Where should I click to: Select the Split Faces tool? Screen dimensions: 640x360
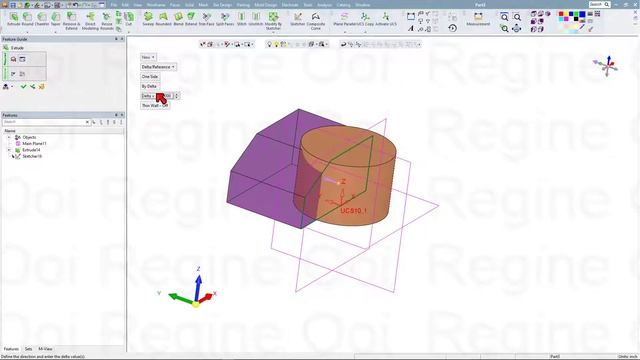point(225,19)
